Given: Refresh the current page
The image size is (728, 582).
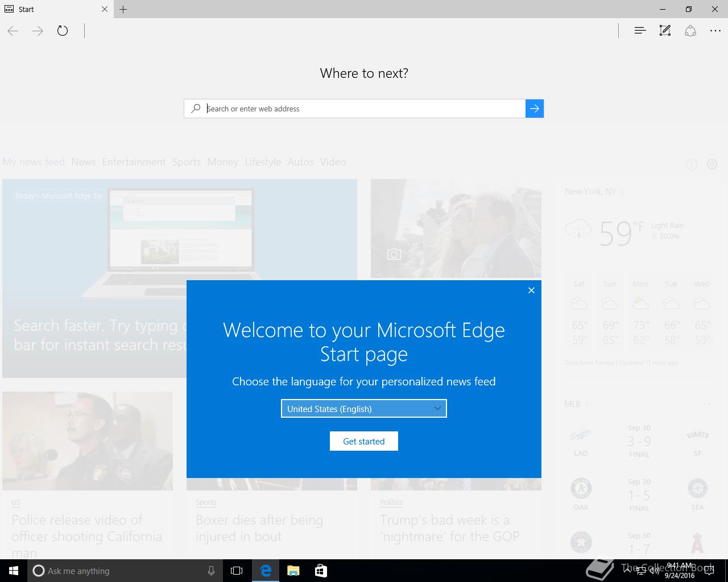Looking at the screenshot, I should pos(63,31).
